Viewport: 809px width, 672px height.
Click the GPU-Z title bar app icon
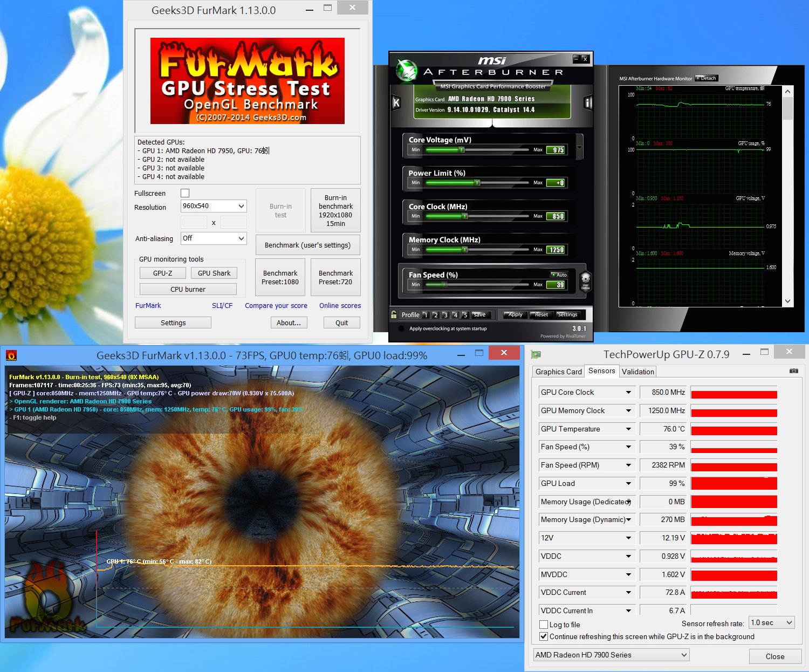click(536, 354)
